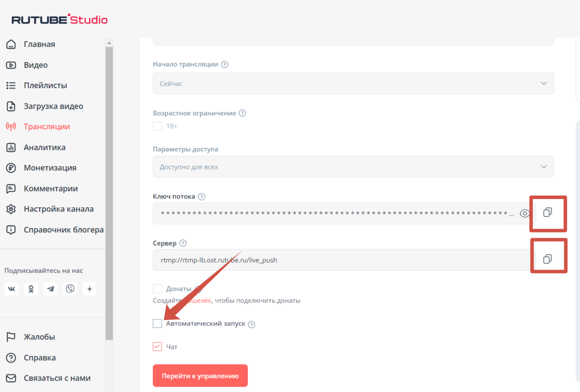Copy the Сервер RTMP address
The width and height of the screenshot is (580, 392).
tap(547, 259)
